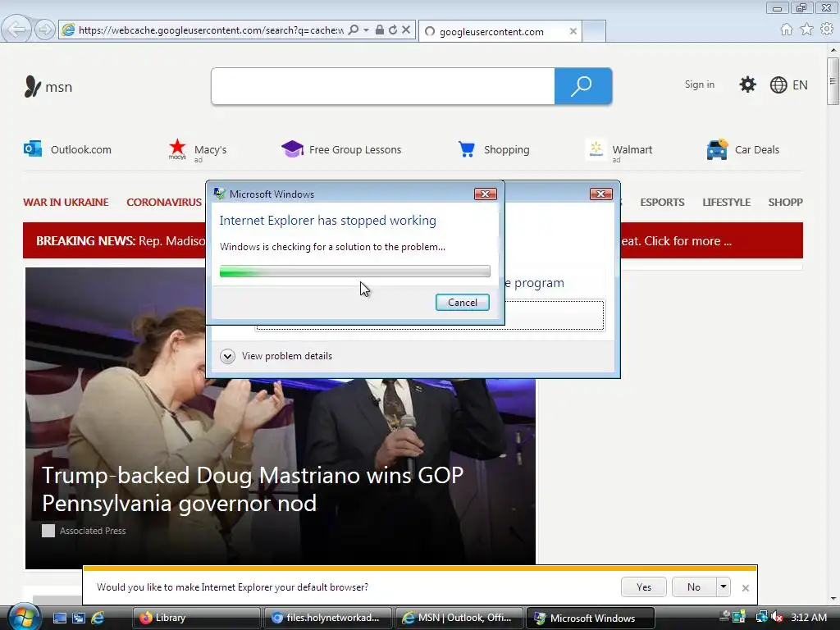Screen dimensions: 840x630
Task: Change language with the EN globe
Action: point(788,84)
